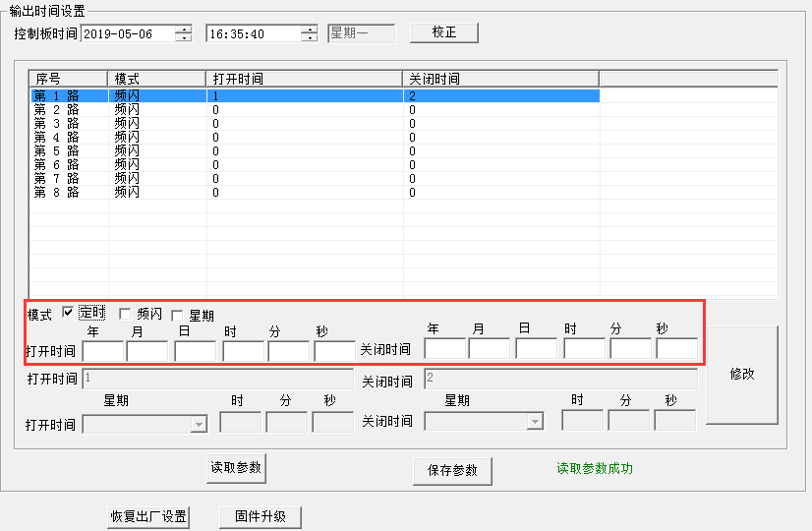Focus the 关闭时间 月 field
812x531 pixels.
490,349
